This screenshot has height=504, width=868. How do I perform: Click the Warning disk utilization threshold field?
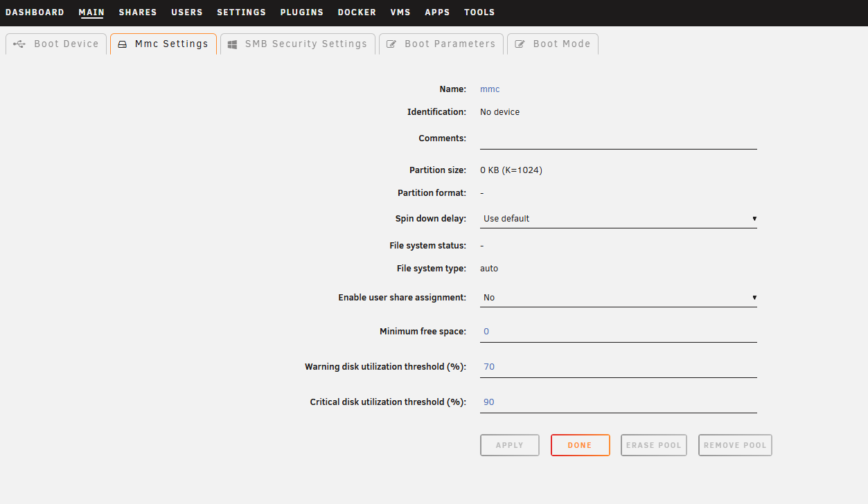[x=619, y=368]
